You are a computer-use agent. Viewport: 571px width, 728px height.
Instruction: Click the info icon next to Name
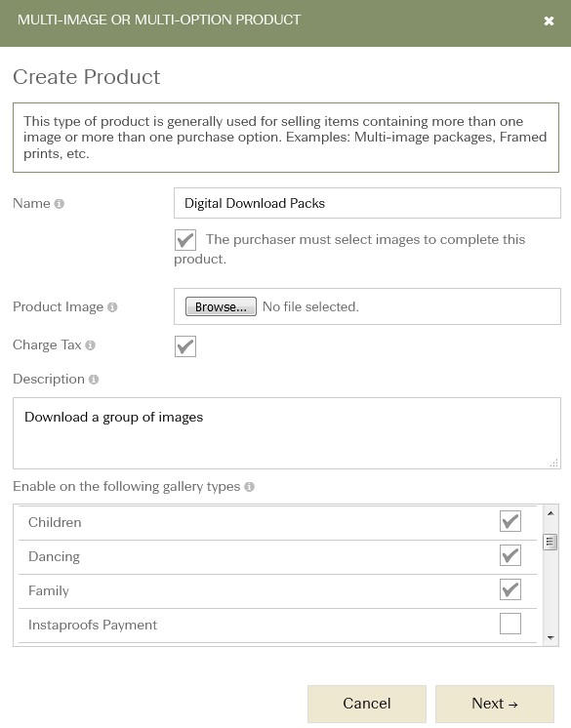point(59,204)
